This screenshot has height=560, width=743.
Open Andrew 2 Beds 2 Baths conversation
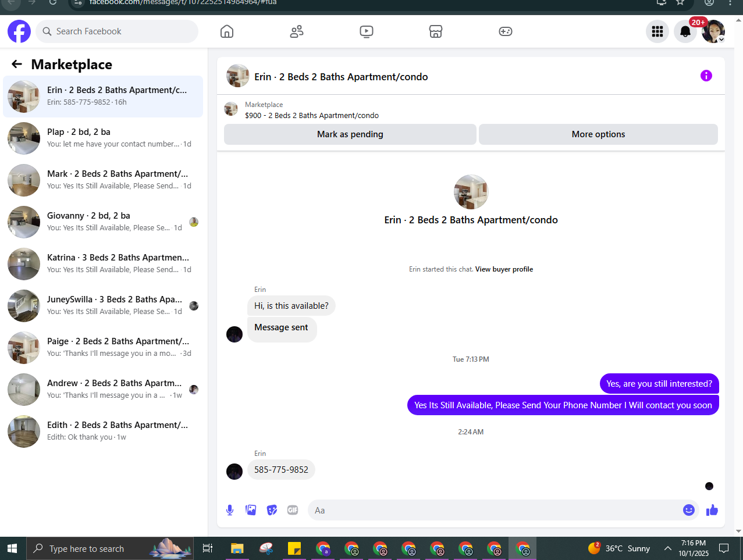(x=103, y=390)
